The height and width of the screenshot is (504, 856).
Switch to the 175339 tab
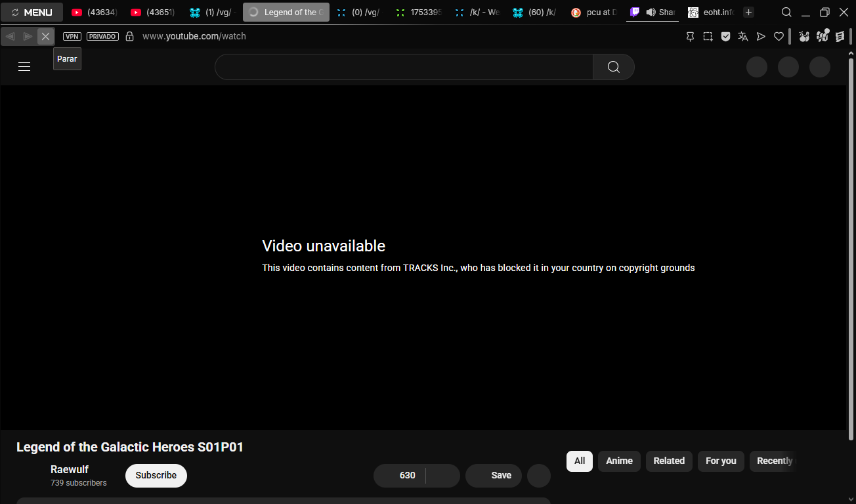pos(419,12)
